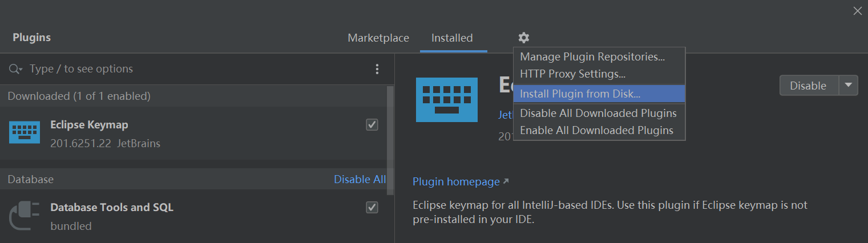This screenshot has width=868, height=243.
Task: Click the search magnifier icon
Action: [x=15, y=69]
